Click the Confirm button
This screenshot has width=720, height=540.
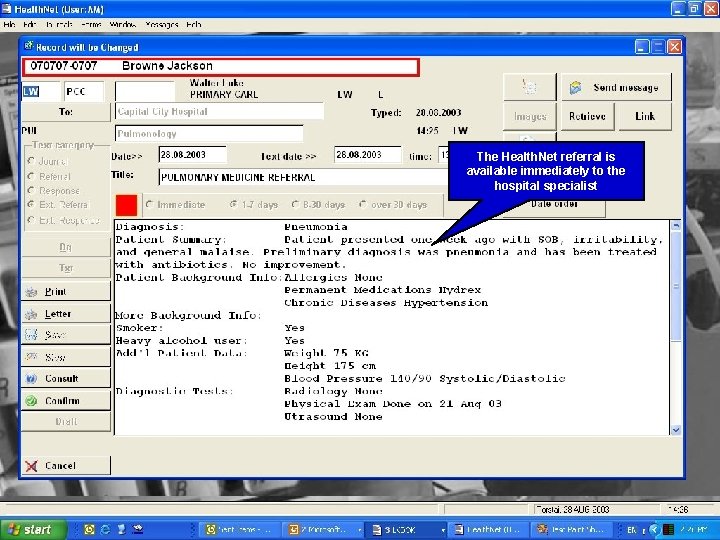point(66,400)
